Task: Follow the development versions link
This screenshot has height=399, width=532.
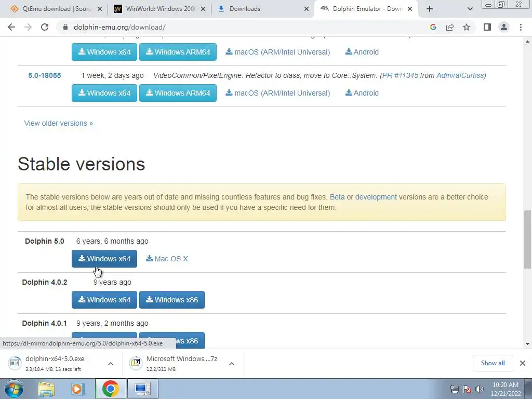Action: click(x=376, y=197)
